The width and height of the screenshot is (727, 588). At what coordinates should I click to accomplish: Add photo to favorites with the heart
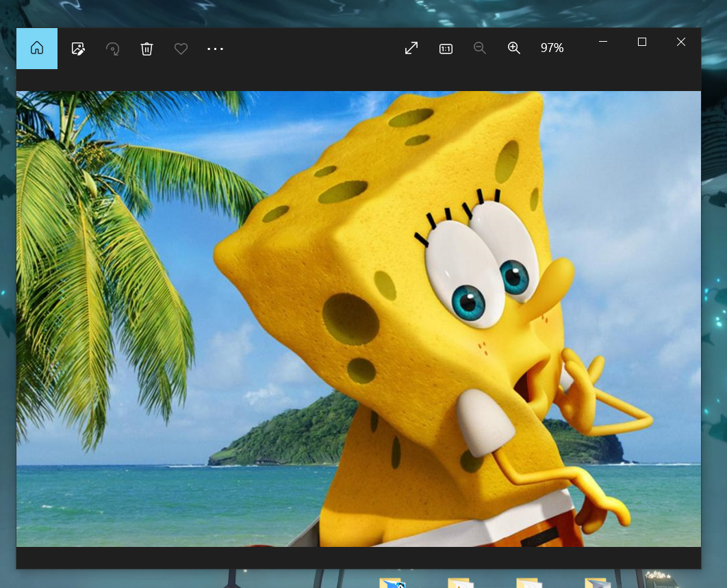pyautogui.click(x=181, y=48)
